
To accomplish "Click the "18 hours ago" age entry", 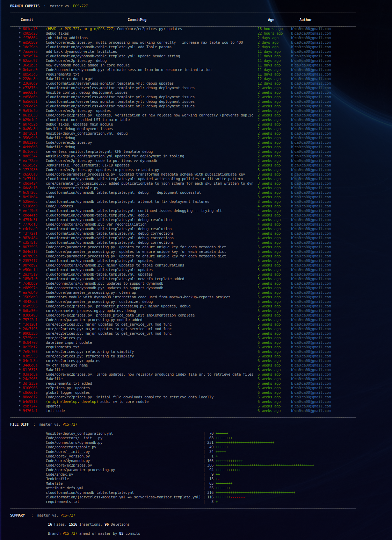I will [270, 29].
